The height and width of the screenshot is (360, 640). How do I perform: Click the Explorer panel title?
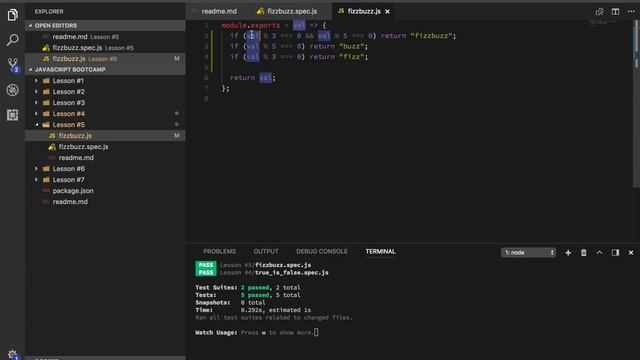coord(49,11)
